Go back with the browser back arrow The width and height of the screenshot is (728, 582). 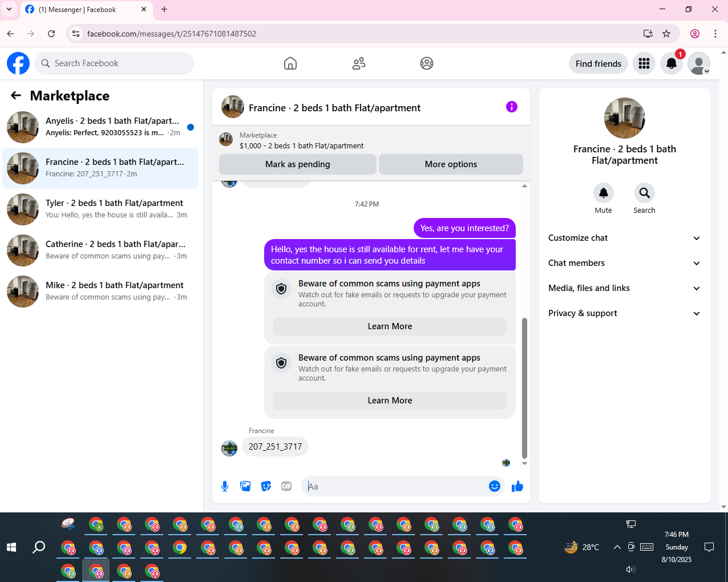click(x=10, y=34)
